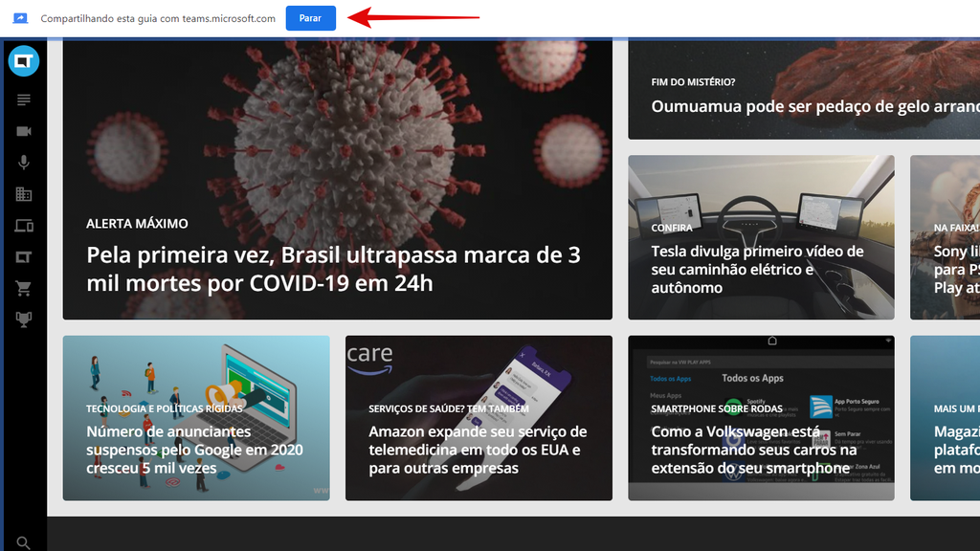Image resolution: width=980 pixels, height=551 pixels.
Task: Click the small Canaltech logo icon in sidebar
Action: (24, 256)
